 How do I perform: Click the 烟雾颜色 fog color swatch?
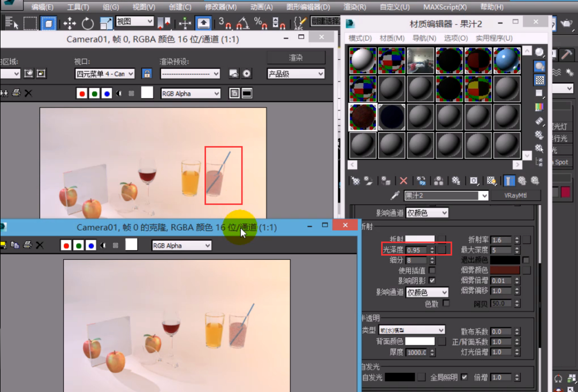click(x=506, y=271)
